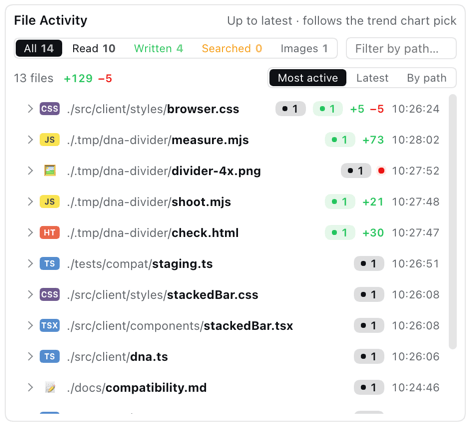This screenshot has width=472, height=427.
Task: Click the 10:24:46 timestamp
Action: click(416, 387)
